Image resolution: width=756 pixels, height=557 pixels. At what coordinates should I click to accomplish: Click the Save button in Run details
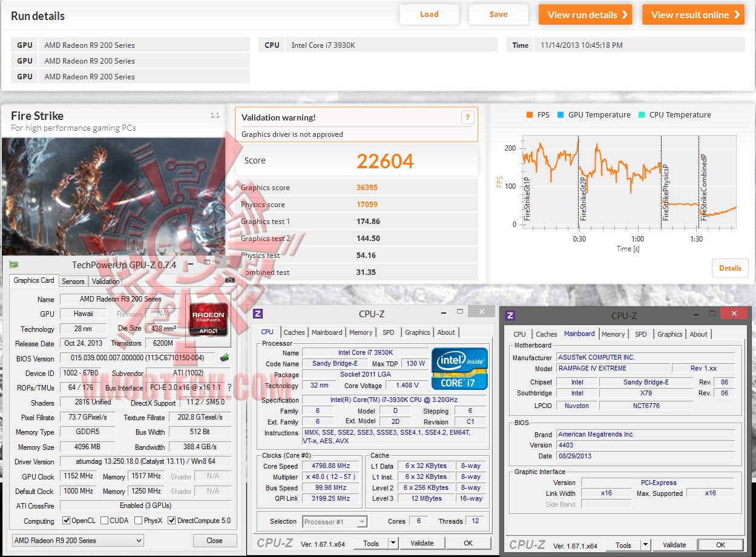coord(498,15)
